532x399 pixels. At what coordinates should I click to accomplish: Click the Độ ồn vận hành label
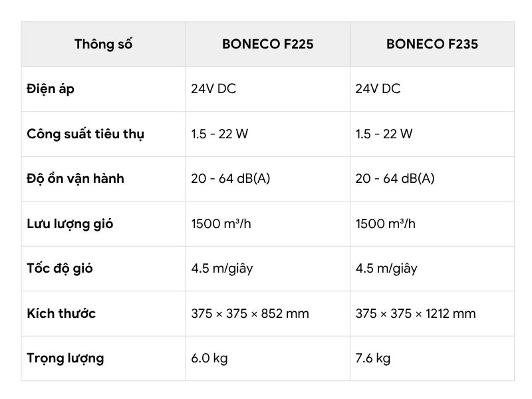click(x=75, y=178)
